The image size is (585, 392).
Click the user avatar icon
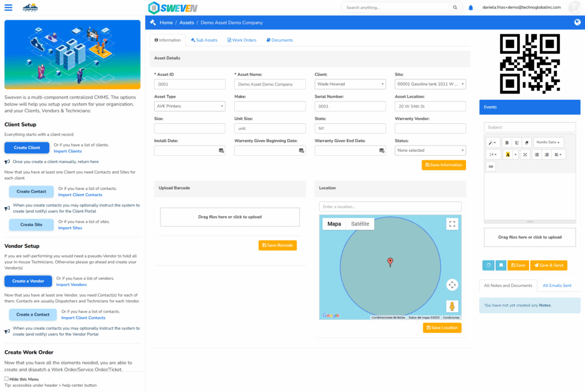[575, 7]
